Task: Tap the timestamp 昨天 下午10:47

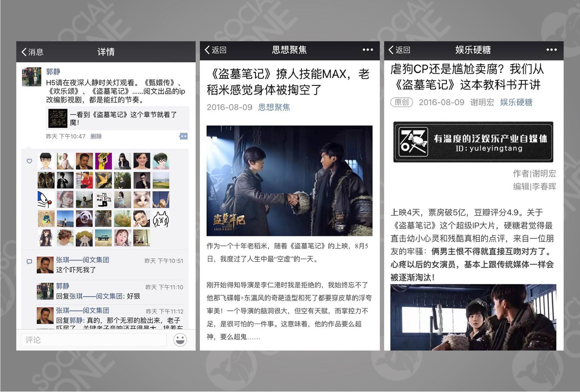Action: (66, 136)
